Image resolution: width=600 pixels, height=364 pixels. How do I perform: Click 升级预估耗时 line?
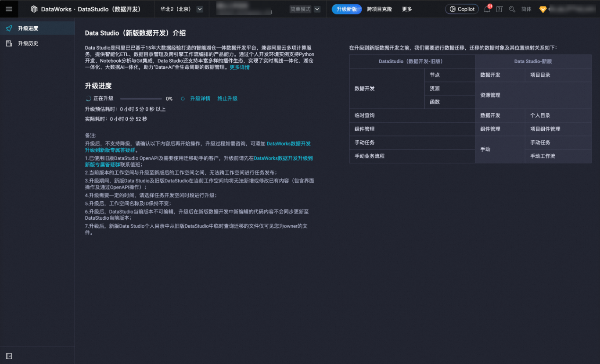point(125,109)
